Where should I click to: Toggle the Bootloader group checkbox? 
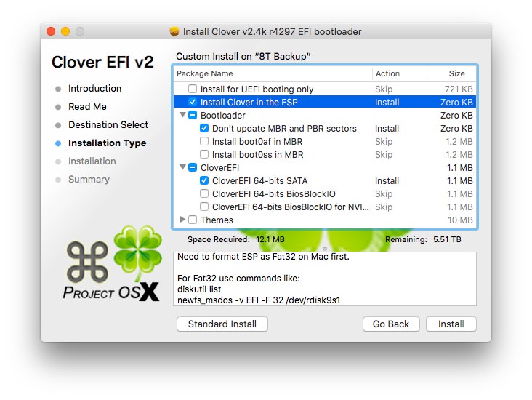193,115
